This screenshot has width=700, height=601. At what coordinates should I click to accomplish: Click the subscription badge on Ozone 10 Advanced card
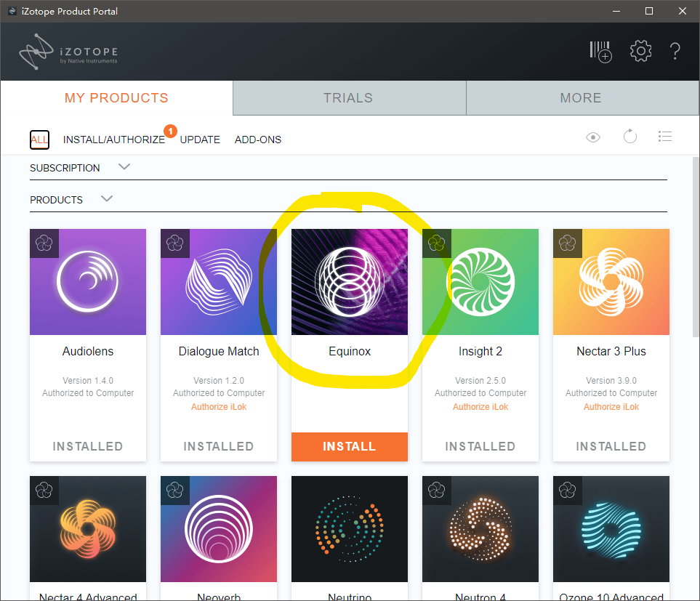pyautogui.click(x=568, y=491)
